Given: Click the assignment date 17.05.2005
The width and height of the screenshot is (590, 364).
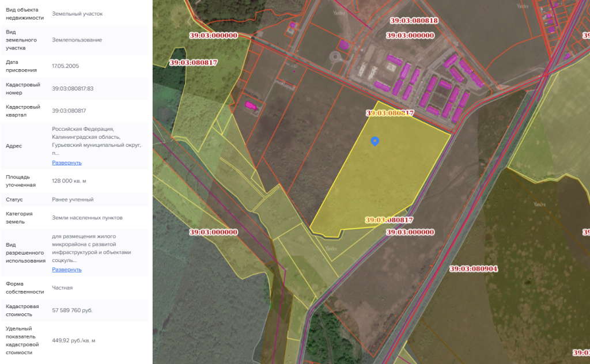Looking at the screenshot, I should (x=66, y=66).
